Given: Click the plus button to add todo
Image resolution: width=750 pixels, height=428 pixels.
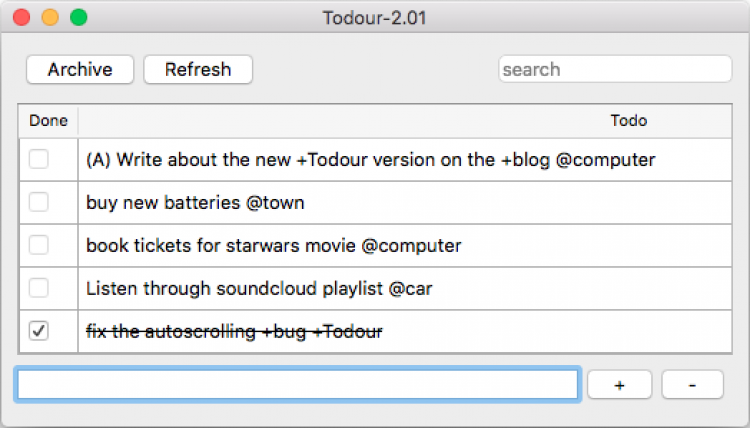Looking at the screenshot, I should pyautogui.click(x=619, y=385).
